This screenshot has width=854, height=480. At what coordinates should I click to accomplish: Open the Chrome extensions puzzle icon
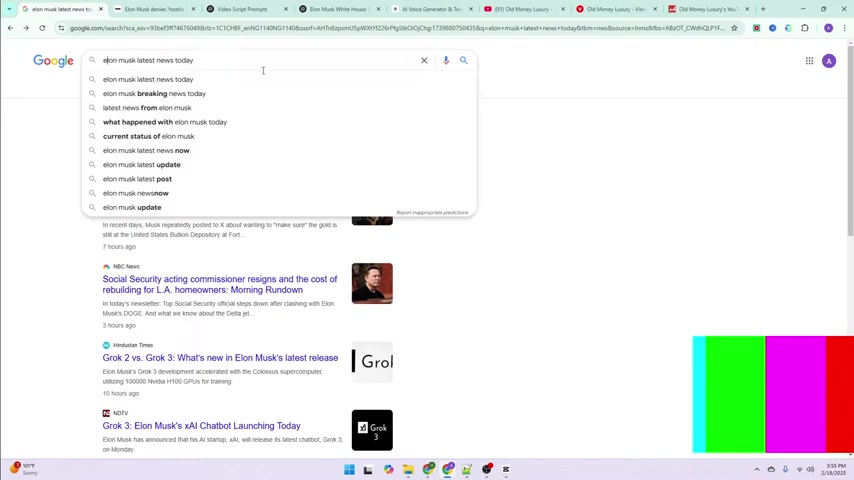click(x=804, y=28)
